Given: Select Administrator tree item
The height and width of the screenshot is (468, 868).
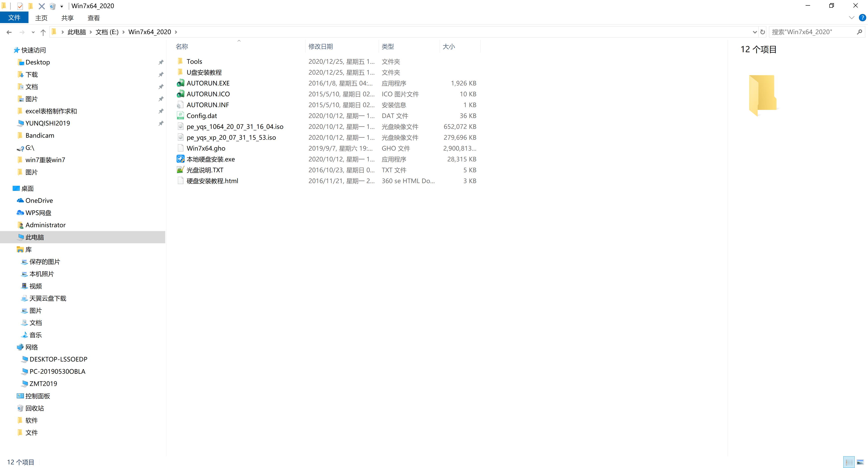Looking at the screenshot, I should tap(47, 224).
